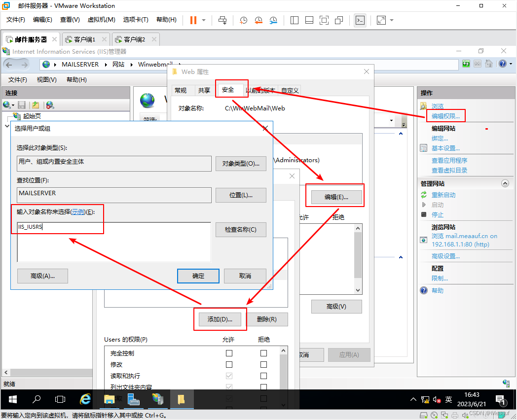Click 检查名称(C) button

(241, 230)
